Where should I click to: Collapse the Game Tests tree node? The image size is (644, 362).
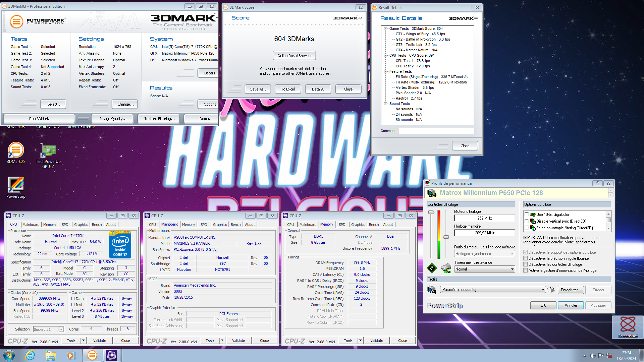(x=386, y=28)
